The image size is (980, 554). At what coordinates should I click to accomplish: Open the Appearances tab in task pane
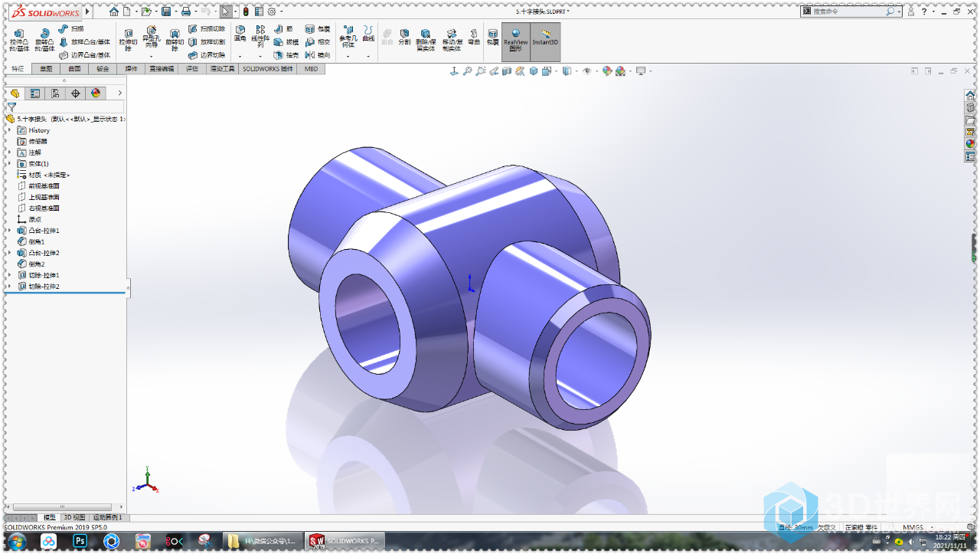(x=970, y=143)
